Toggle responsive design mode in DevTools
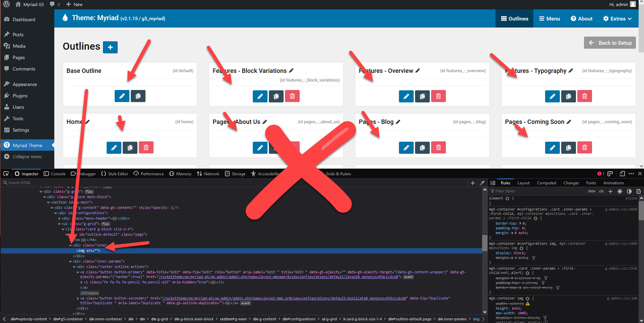 [x=622, y=174]
